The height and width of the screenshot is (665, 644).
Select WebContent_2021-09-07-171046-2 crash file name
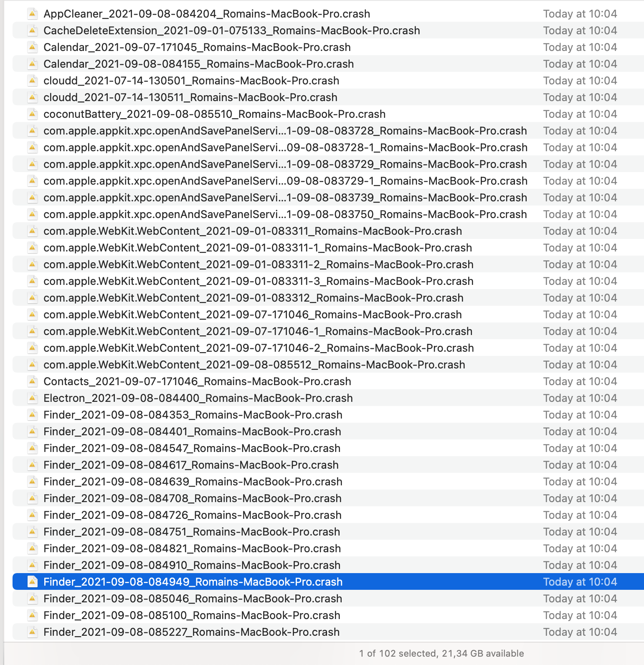pos(259,348)
